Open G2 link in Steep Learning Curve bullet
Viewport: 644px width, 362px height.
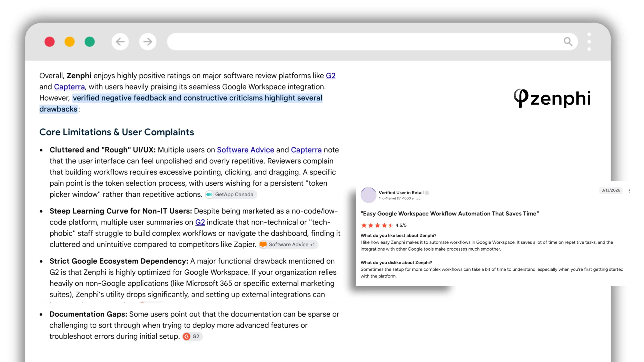200,222
